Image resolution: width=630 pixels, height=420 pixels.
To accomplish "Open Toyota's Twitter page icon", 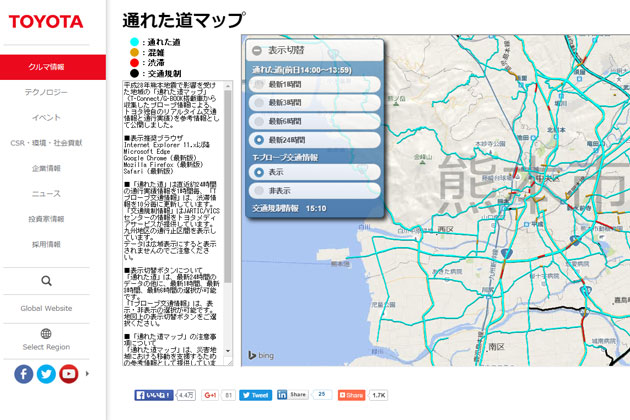I will pos(46,374).
